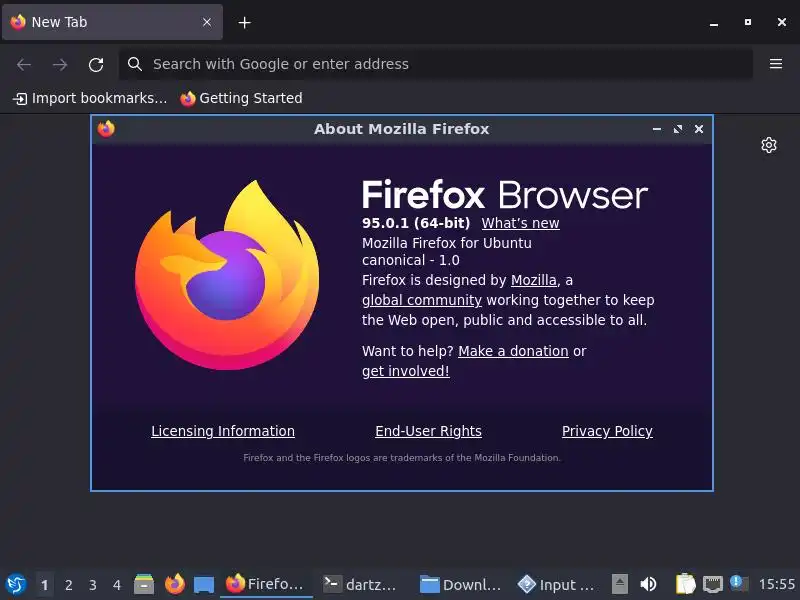Activate the Input taskbar item
The image size is (800, 600).
pos(558,584)
